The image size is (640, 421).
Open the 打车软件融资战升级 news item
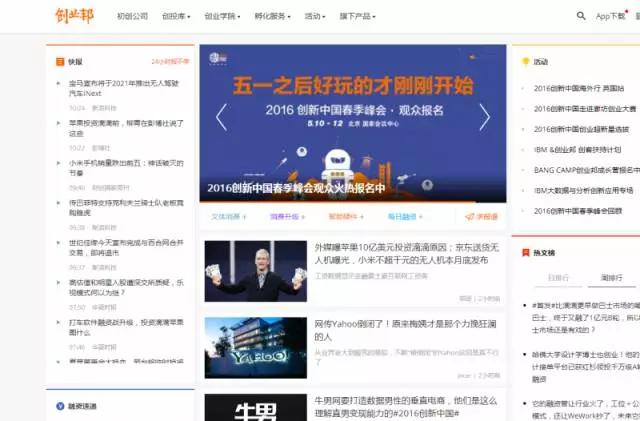point(126,327)
